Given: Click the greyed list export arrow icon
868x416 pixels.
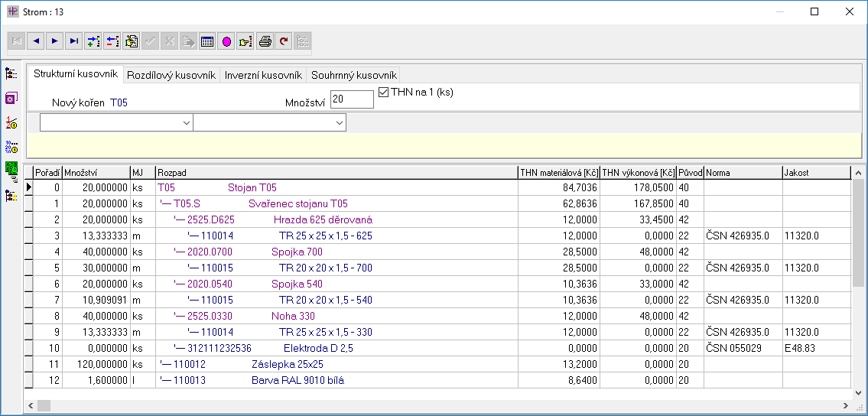Looking at the screenshot, I should [x=188, y=41].
